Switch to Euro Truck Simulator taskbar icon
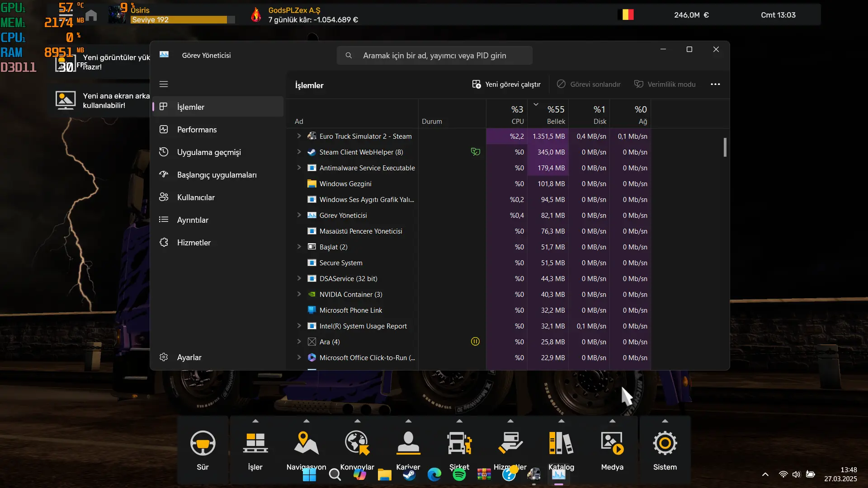This screenshot has height=488, width=868. [534, 475]
